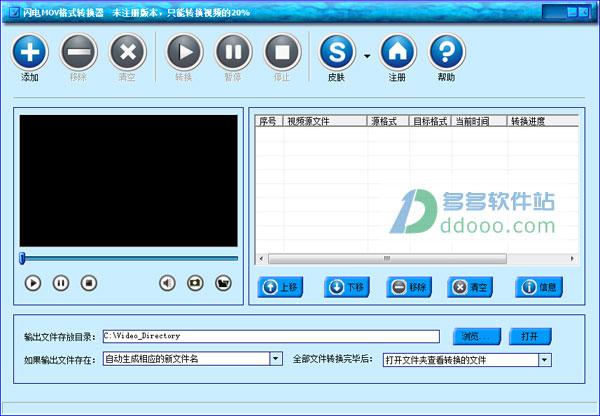Screen dimensions: 600x416
Task: Play the preview video
Action: point(33,283)
